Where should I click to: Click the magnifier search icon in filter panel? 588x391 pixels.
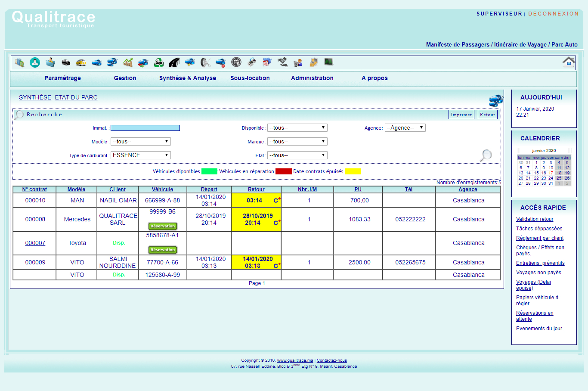(x=486, y=155)
